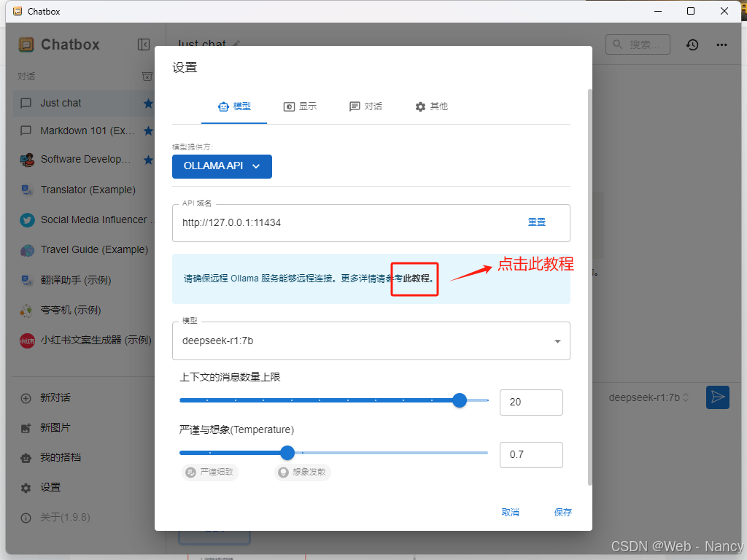Click the send message paper-plane button
747x560 pixels.
[718, 397]
